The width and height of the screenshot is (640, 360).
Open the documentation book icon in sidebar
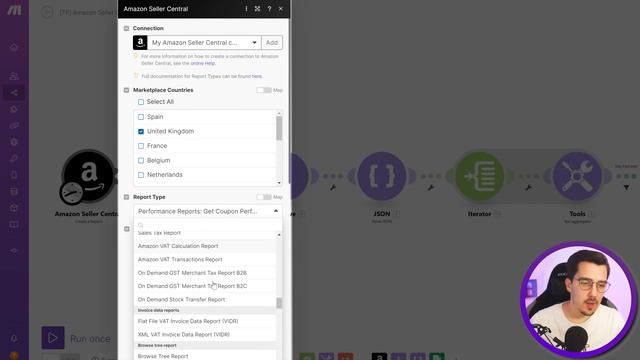(14, 224)
